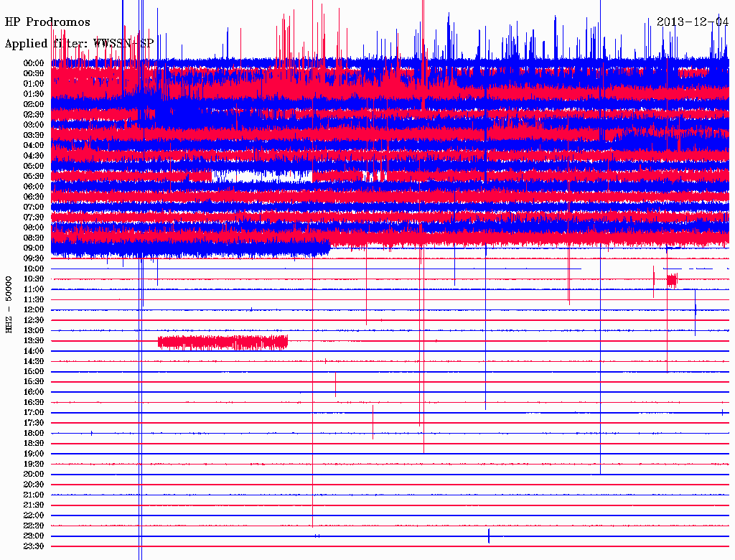Click the HP Prodromos station title
The height and width of the screenshot is (560, 735).
(48, 22)
